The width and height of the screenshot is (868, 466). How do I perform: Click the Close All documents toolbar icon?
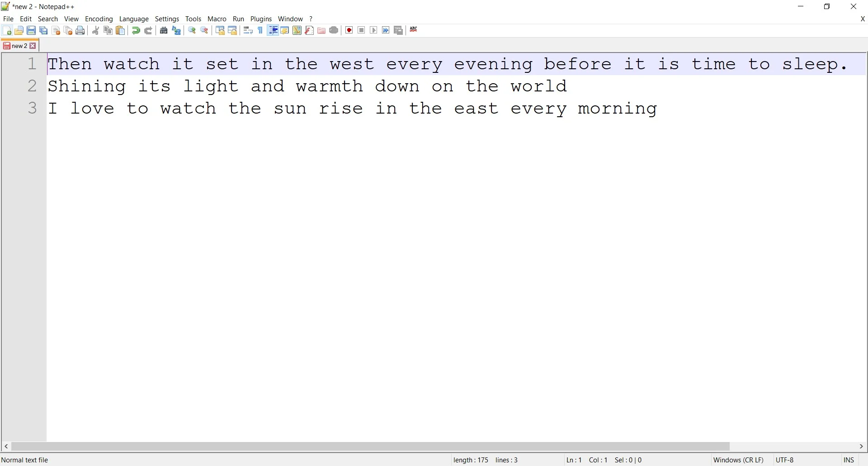coord(68,30)
